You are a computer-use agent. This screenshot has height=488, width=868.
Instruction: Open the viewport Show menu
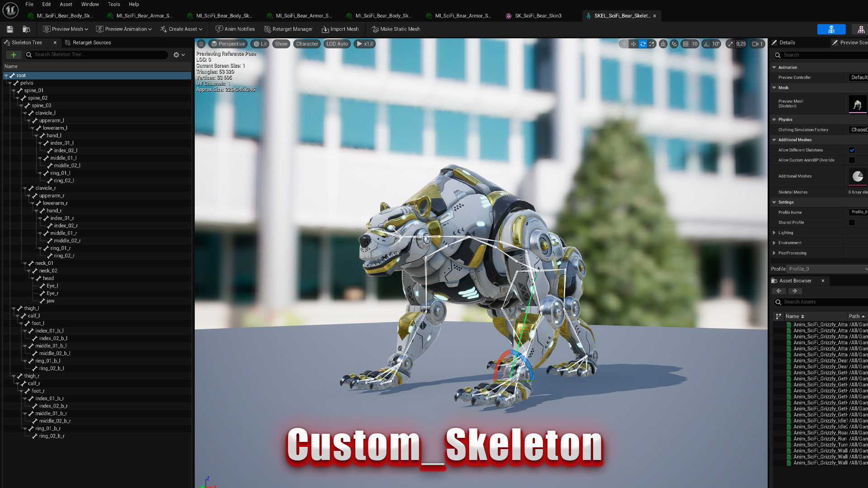(281, 44)
